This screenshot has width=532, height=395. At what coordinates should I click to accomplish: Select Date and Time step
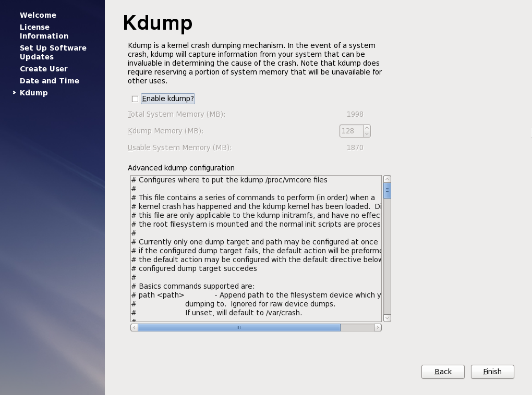click(x=50, y=81)
